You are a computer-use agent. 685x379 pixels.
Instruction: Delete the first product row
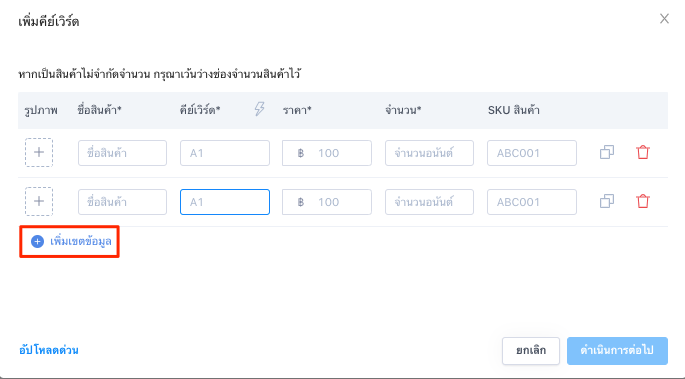[643, 152]
